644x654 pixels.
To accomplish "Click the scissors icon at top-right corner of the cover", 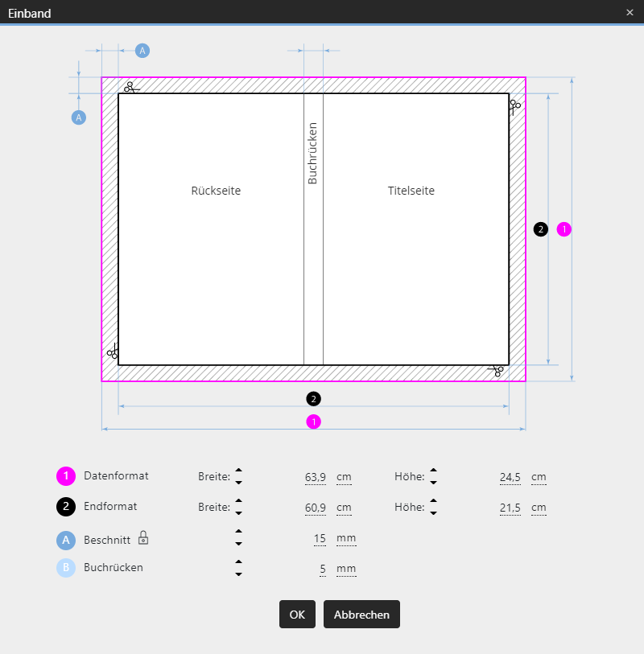I will pos(514,105).
